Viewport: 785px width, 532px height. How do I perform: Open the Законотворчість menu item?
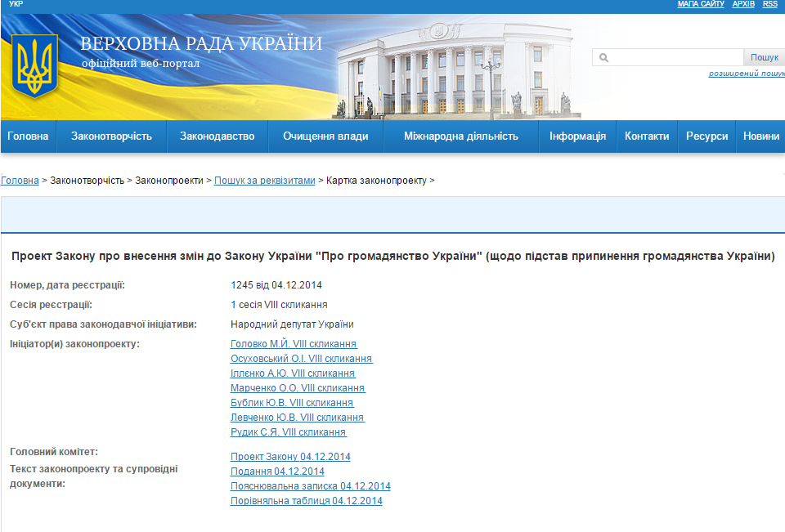coord(111,136)
